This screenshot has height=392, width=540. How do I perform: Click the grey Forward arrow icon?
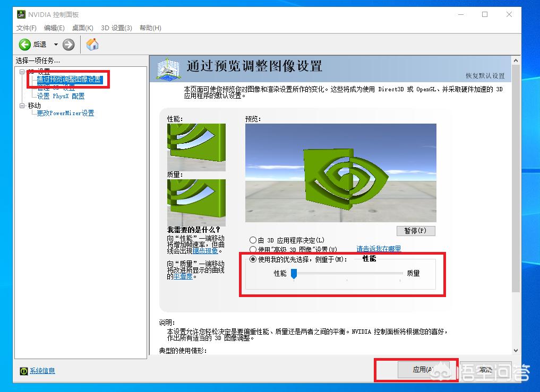[68, 45]
